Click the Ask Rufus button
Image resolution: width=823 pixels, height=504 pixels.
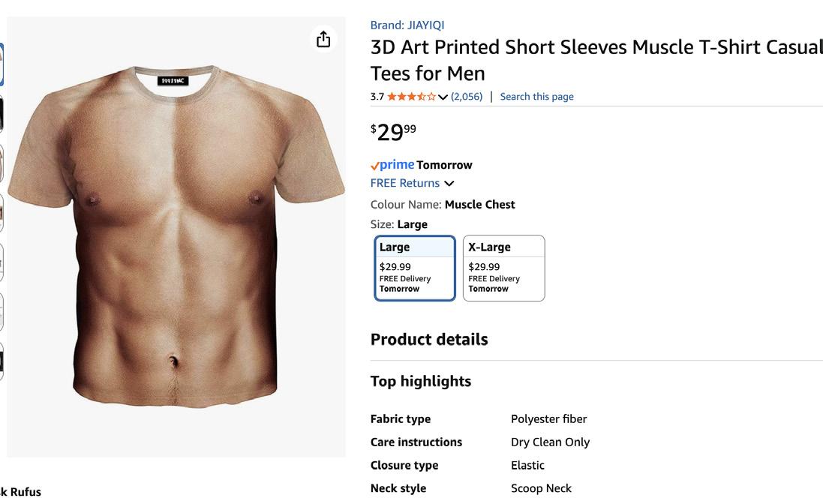(21, 492)
